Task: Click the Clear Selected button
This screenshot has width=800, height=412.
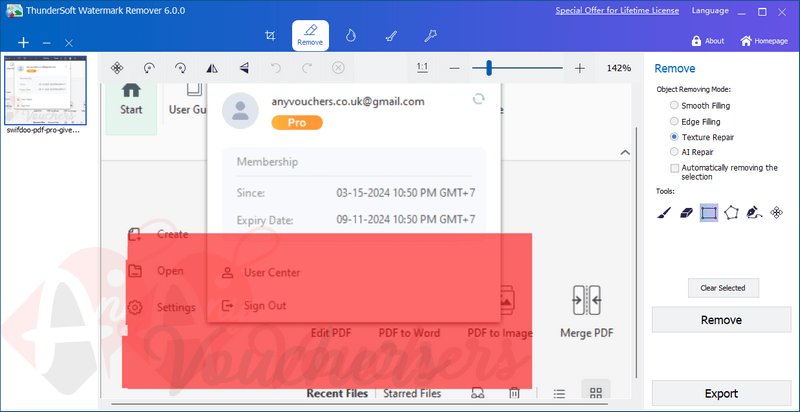Action: 723,288
